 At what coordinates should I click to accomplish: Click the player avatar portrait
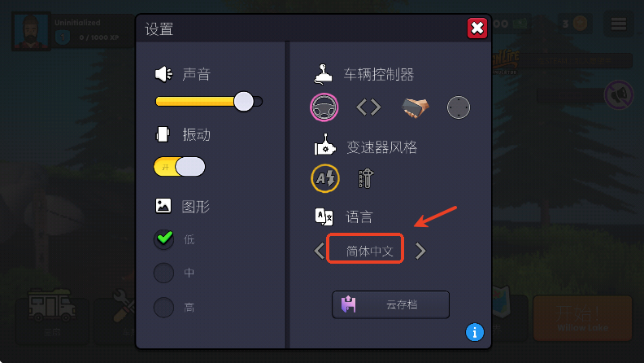point(31,31)
